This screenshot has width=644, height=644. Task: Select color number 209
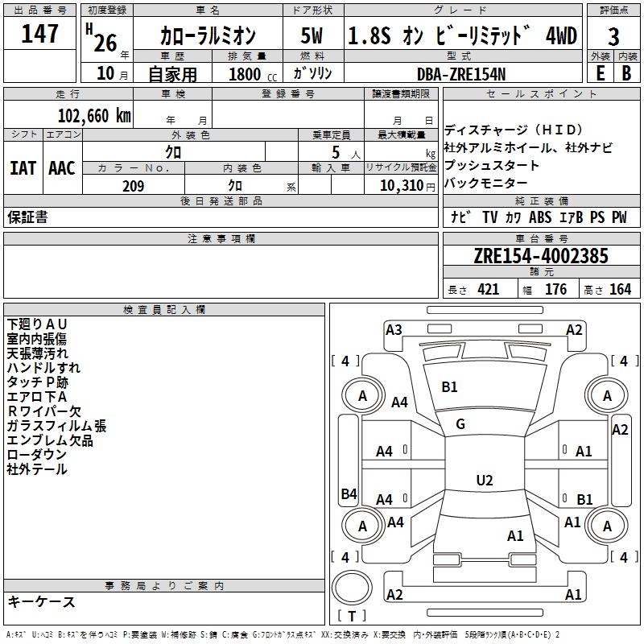click(x=134, y=186)
